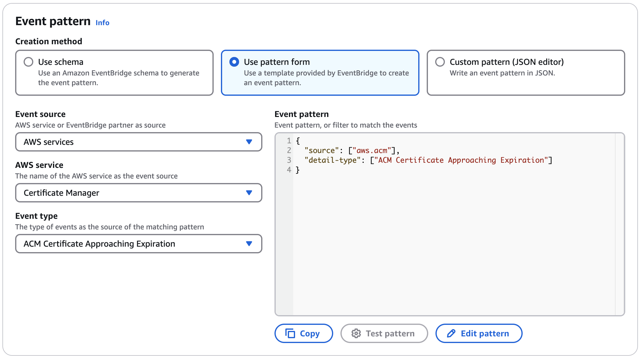Screen dimensions: 644x360
Task: Click the "ACM Certificate Approaching Expiration" JSON value
Action: (461, 160)
